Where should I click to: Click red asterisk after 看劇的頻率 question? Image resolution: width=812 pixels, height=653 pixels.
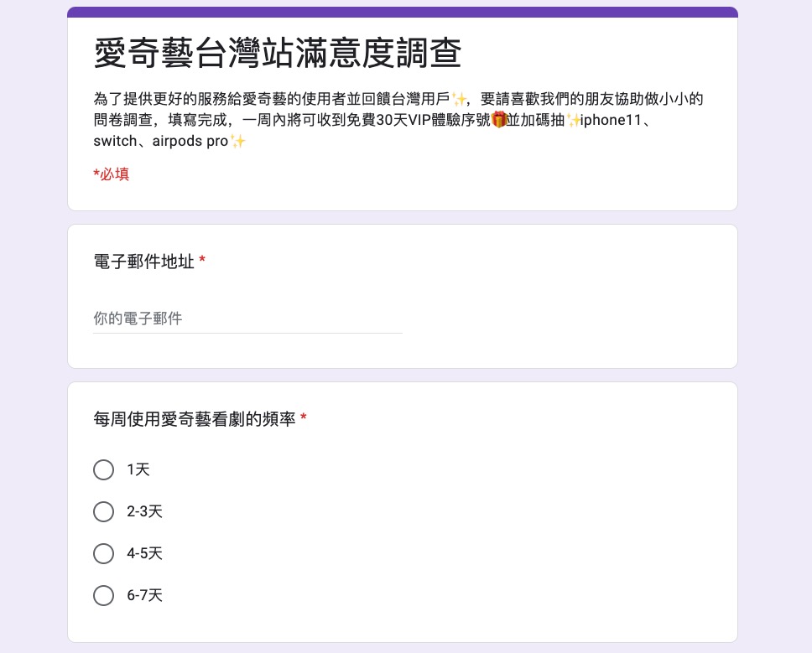click(303, 419)
